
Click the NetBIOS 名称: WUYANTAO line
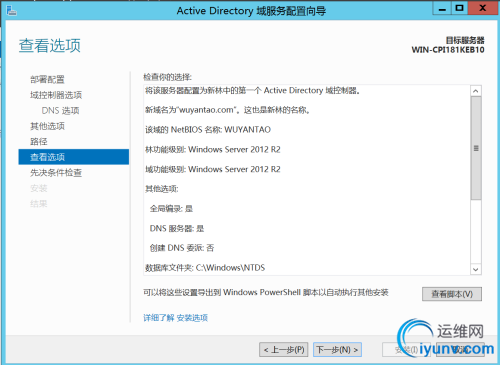click(208, 130)
